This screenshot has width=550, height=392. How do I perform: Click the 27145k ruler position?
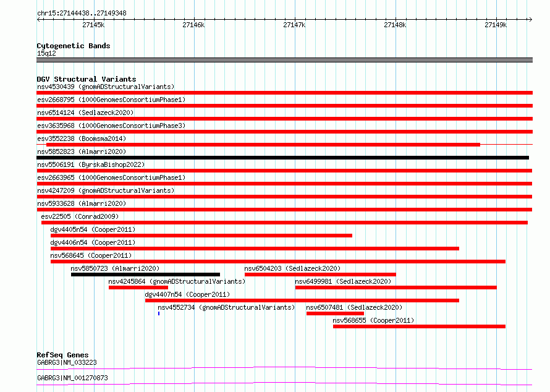(x=93, y=25)
